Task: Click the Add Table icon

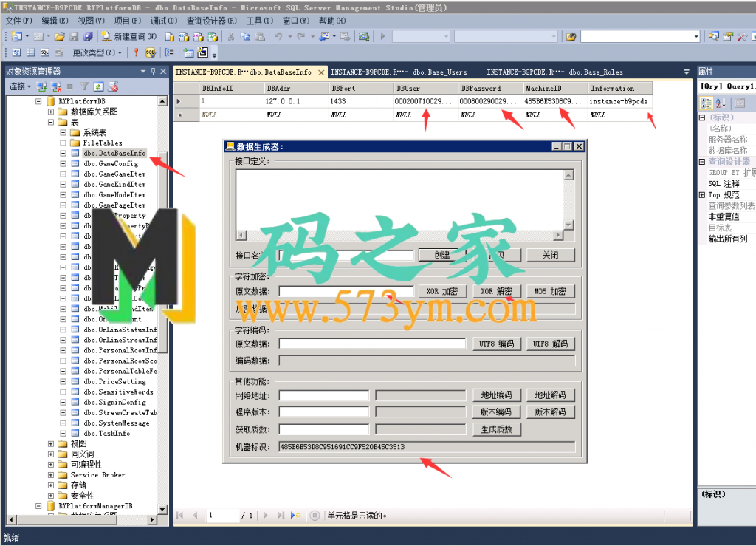Action: [188, 52]
